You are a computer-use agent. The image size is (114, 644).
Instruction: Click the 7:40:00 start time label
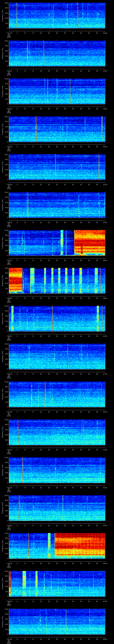coord(9,374)
